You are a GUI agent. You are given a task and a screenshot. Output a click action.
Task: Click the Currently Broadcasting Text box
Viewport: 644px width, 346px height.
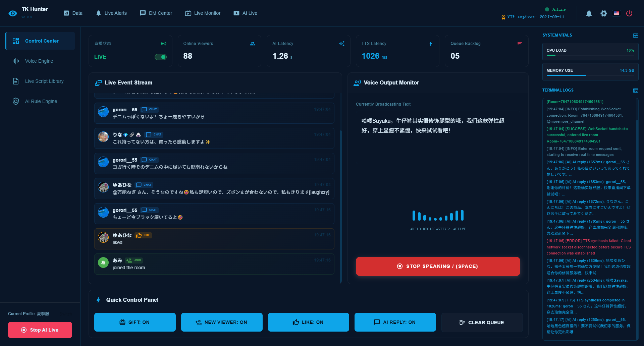[x=438, y=137]
